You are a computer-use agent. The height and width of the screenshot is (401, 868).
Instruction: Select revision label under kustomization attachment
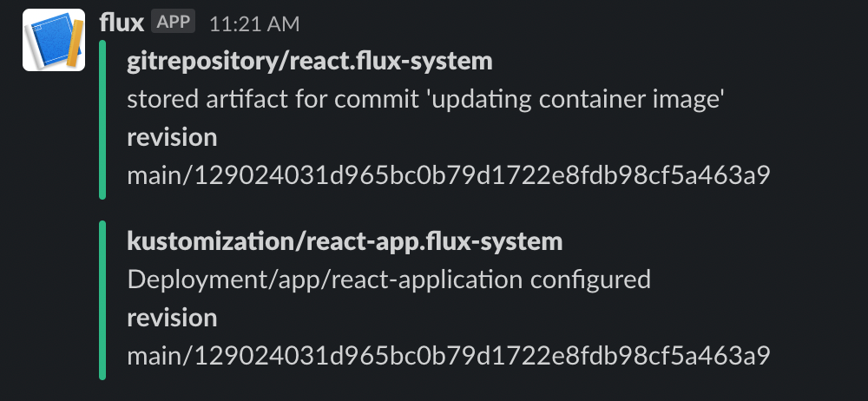click(x=172, y=318)
